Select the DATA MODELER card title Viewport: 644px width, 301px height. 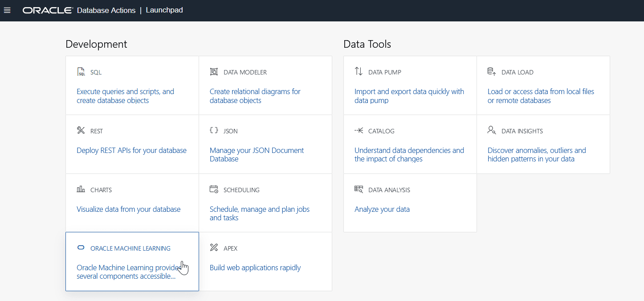(245, 72)
